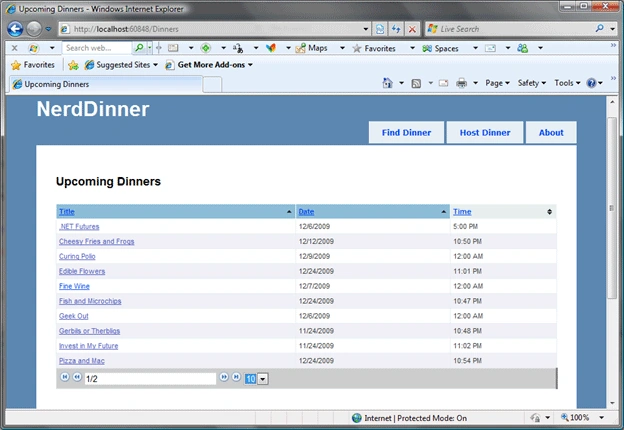Open the zoom level 100% dropdown arrow

coord(602,417)
